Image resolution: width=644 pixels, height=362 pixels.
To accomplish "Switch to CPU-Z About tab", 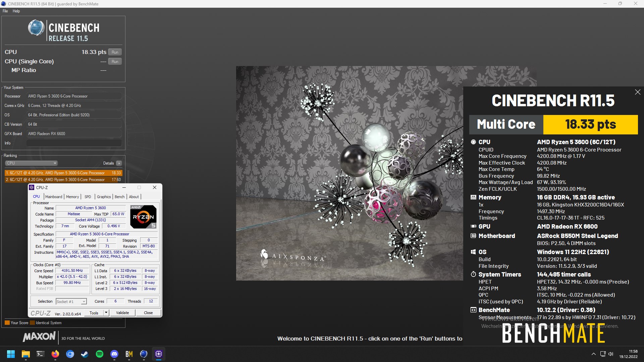I will (134, 197).
